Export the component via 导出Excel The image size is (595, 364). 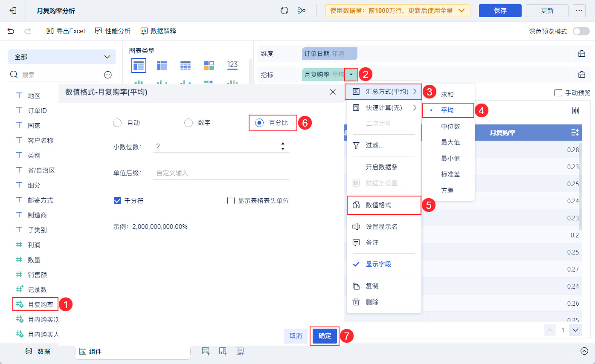pyautogui.click(x=66, y=31)
